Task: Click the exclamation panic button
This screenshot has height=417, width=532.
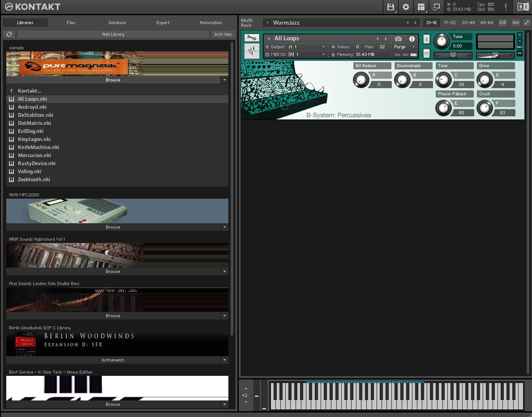Action: 506,7
